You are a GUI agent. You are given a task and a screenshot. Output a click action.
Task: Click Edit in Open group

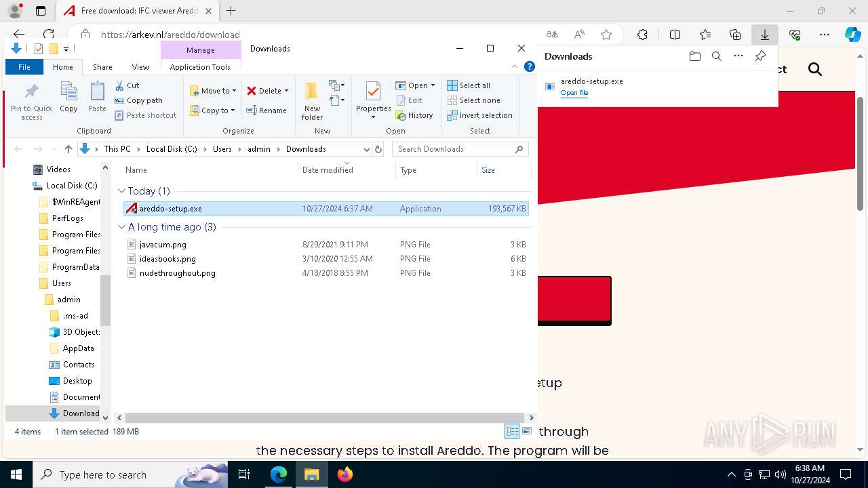(x=410, y=100)
